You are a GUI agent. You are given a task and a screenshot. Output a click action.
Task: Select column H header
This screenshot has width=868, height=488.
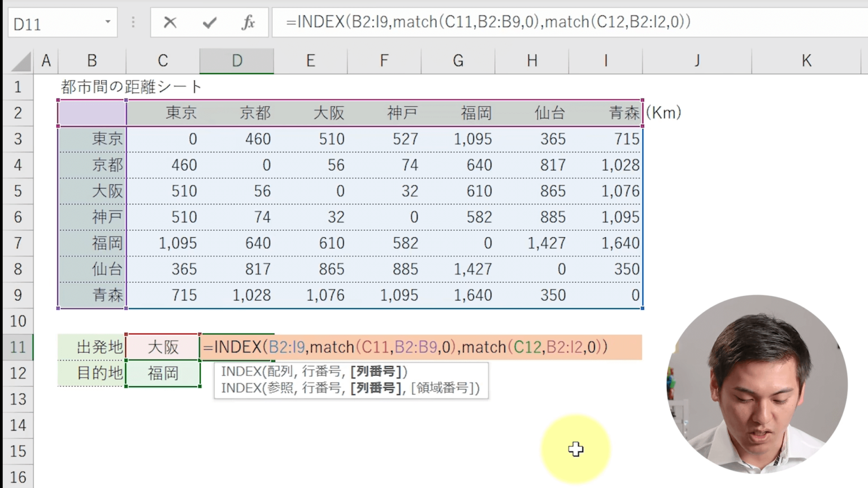pyautogui.click(x=532, y=60)
